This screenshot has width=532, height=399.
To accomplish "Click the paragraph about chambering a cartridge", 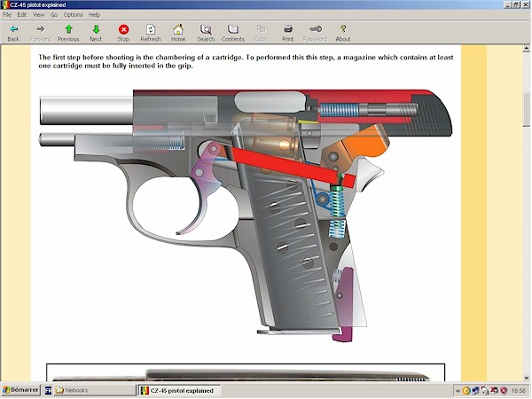I will click(246, 61).
